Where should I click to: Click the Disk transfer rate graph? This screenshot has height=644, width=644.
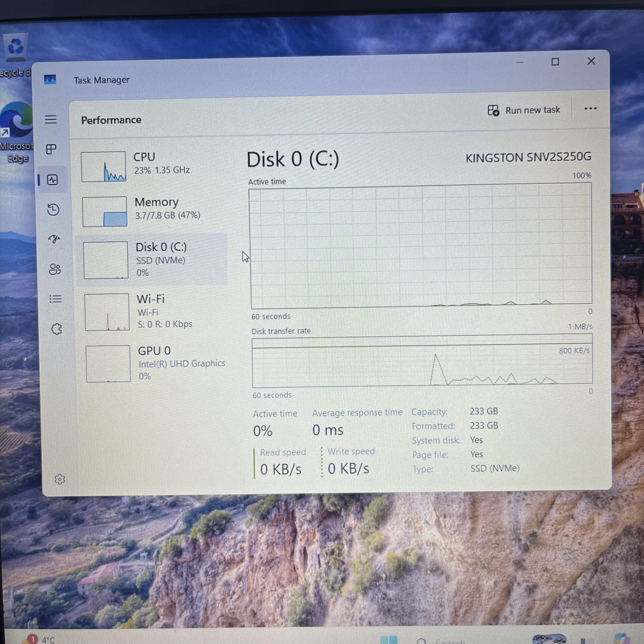422,361
